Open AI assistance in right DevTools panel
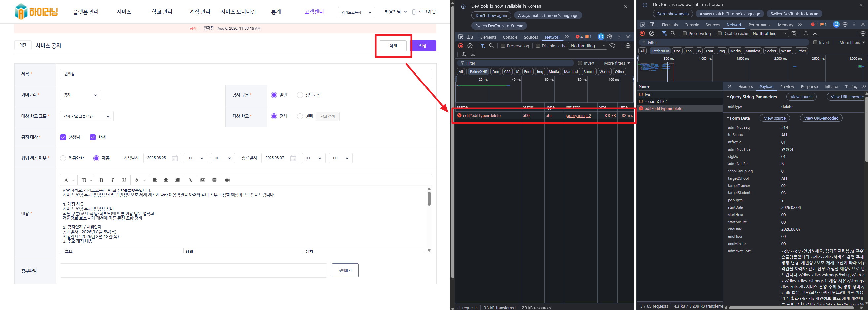This screenshot has height=310, width=868. pos(836,25)
